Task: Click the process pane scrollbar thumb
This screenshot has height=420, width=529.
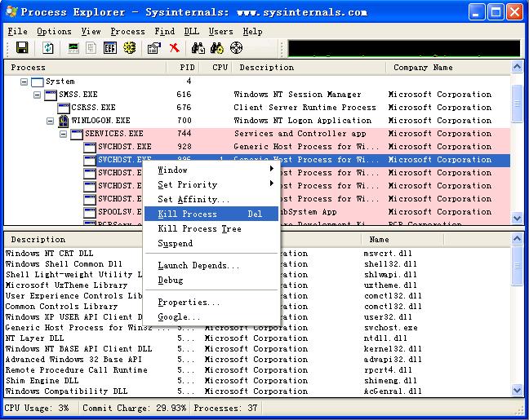Action: click(518, 104)
